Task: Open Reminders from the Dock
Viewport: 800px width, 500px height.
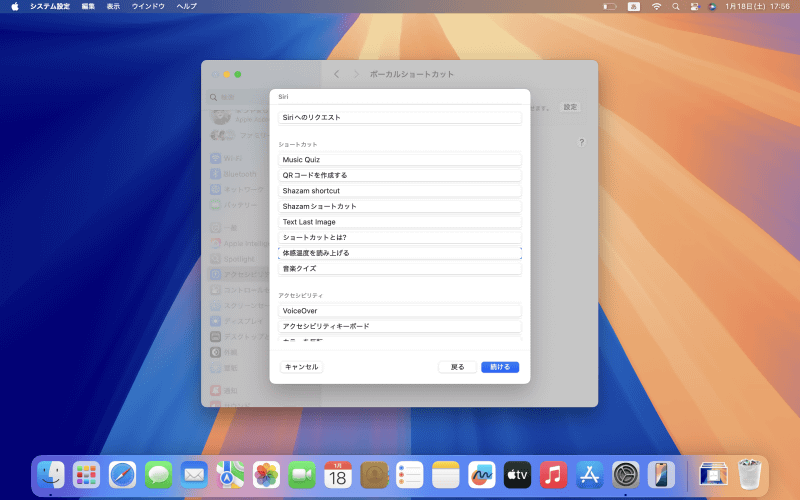Action: (410, 475)
